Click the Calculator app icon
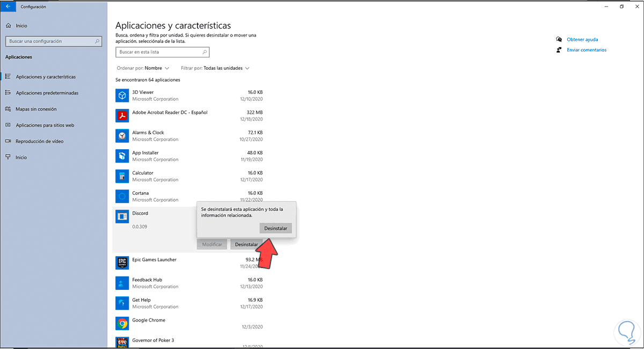This screenshot has height=349, width=644. pyautogui.click(x=122, y=176)
